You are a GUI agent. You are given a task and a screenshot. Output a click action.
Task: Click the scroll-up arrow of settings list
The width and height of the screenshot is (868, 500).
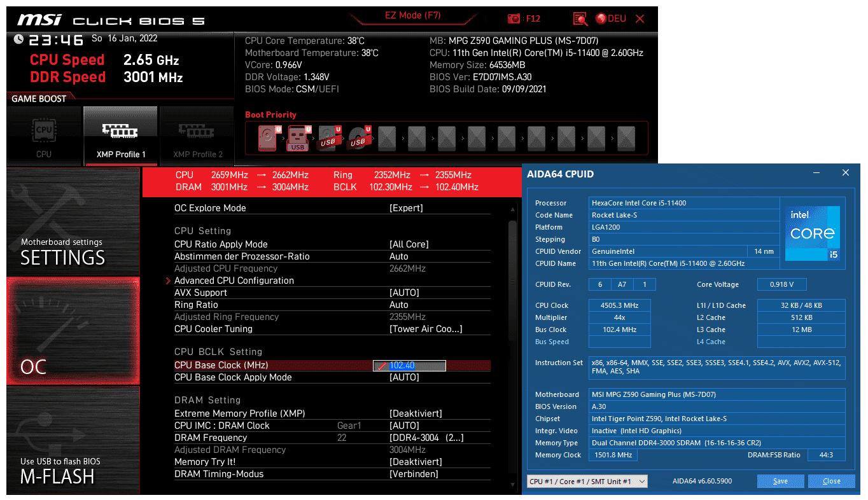coord(513,210)
